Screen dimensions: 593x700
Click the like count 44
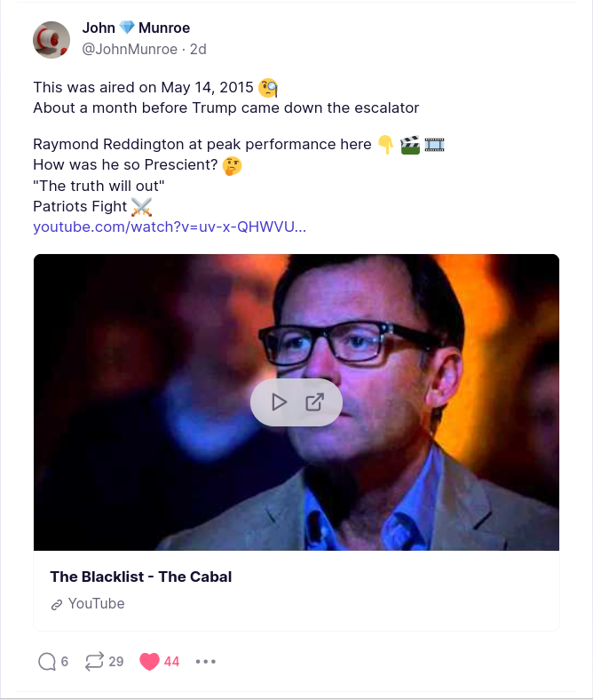171,661
